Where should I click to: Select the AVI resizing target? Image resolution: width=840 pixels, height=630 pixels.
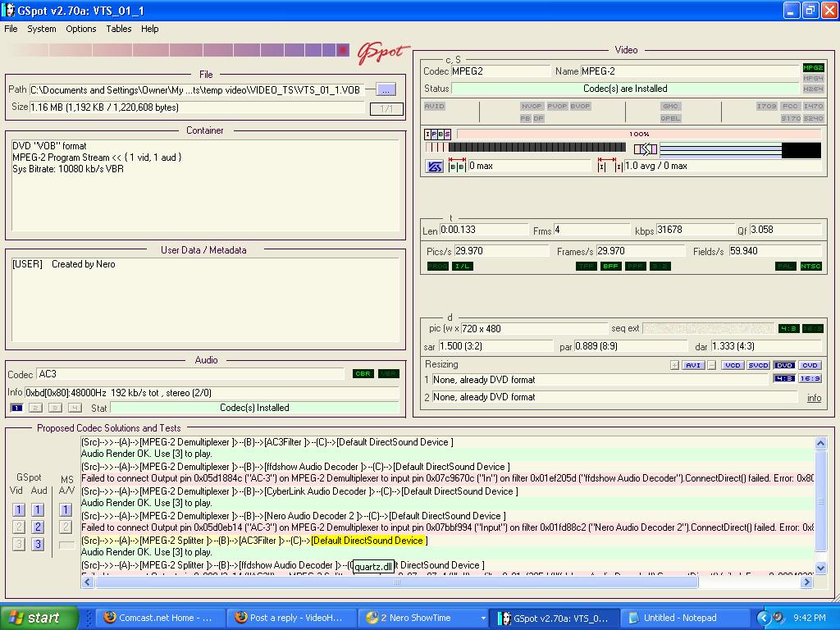693,365
